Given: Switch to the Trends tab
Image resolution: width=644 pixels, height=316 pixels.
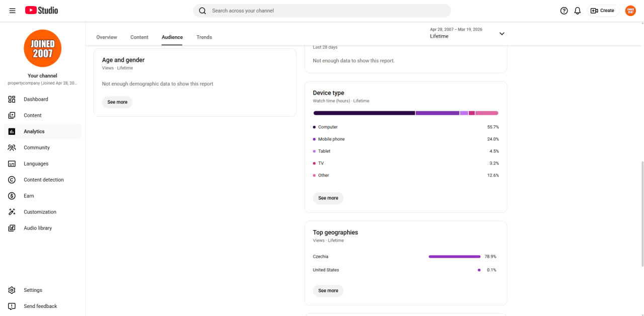Looking at the screenshot, I should point(204,37).
